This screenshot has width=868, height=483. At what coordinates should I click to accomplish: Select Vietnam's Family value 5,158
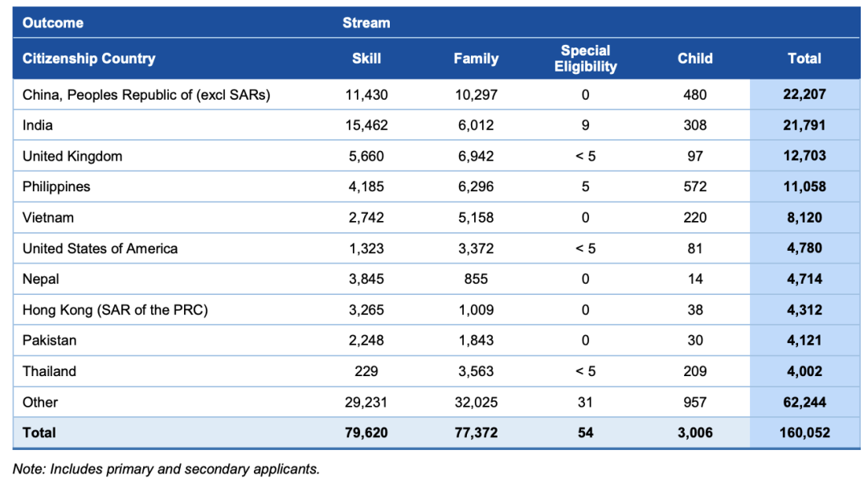(476, 218)
